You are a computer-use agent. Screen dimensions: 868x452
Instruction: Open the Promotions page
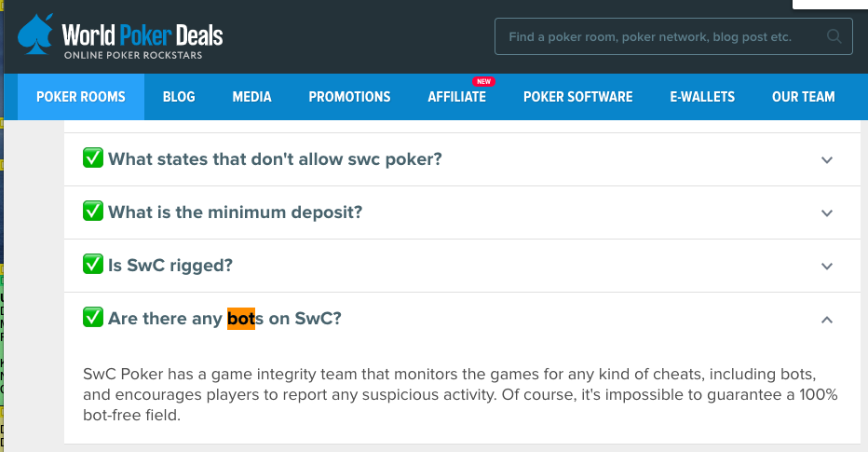pos(349,97)
